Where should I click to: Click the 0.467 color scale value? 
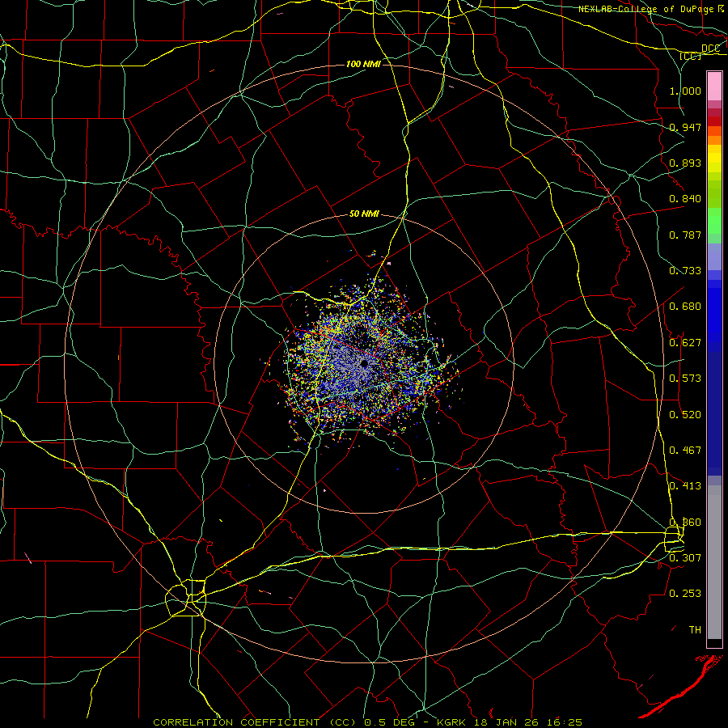pos(685,450)
